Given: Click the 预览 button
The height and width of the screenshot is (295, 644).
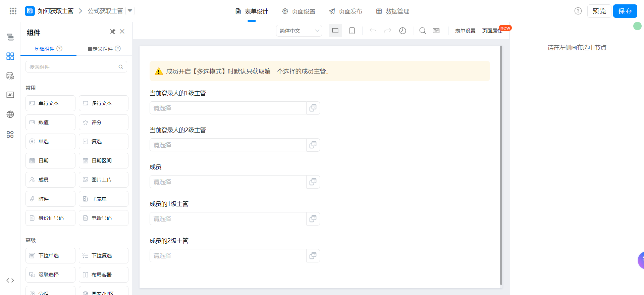Looking at the screenshot, I should (x=599, y=11).
